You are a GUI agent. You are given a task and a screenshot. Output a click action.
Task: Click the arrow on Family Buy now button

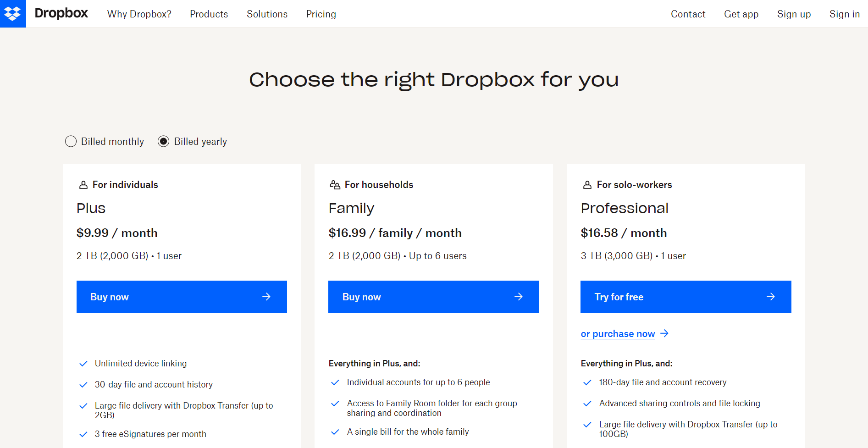click(518, 297)
